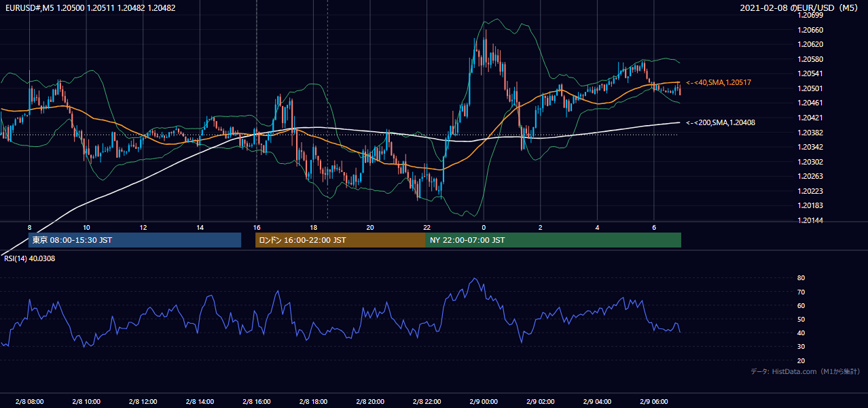Click hour tick 22 under the price chart
Viewport: 868px width, 408px height.
[x=427, y=227]
